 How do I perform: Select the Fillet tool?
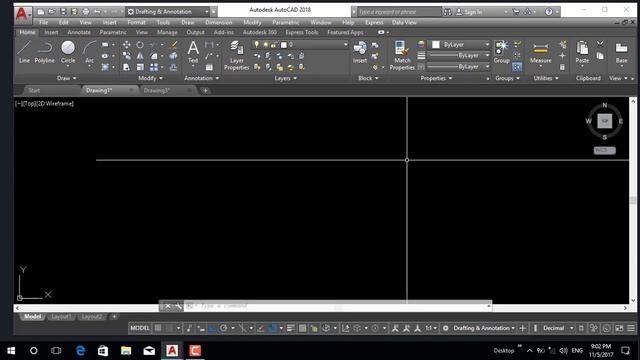pyautogui.click(x=154, y=56)
